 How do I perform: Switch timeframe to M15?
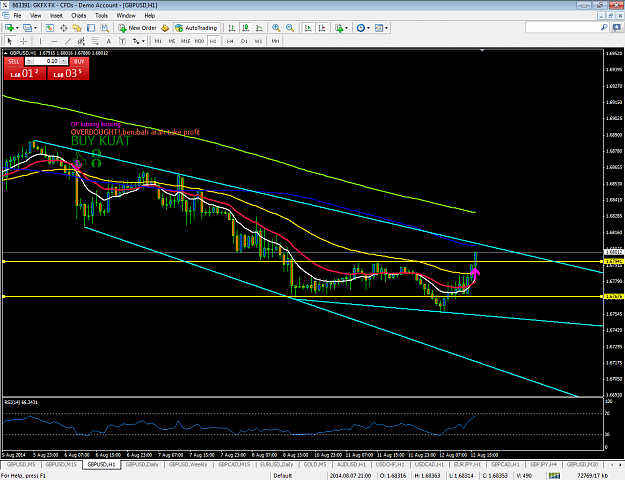point(185,41)
